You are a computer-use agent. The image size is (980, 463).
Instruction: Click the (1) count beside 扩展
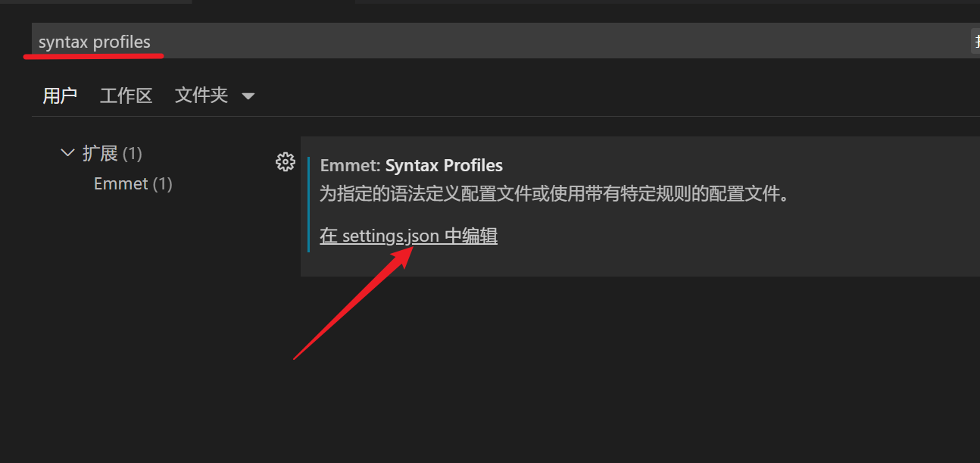click(133, 154)
